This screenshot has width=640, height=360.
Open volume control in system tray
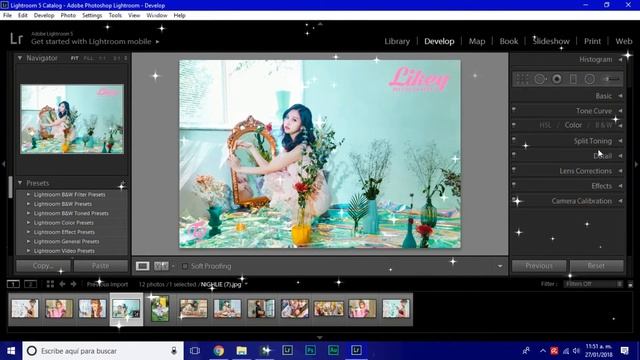[576, 351]
